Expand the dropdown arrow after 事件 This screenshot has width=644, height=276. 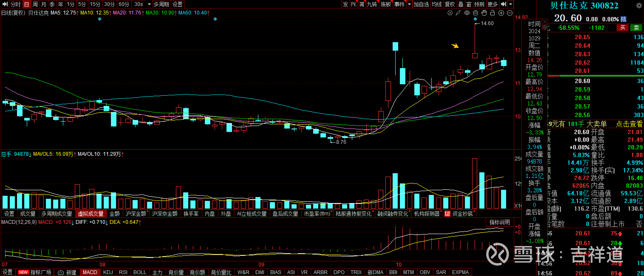pos(409,4)
